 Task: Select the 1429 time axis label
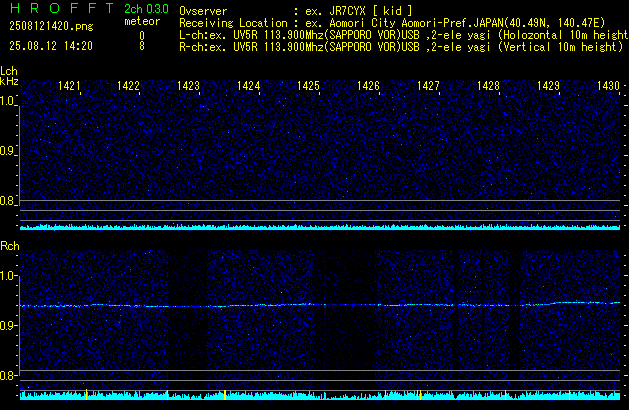point(548,86)
